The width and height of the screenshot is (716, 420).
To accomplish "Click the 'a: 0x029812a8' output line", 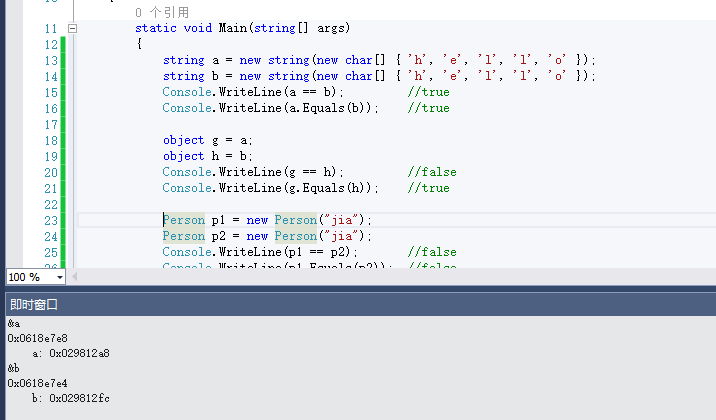I will pyautogui.click(x=70, y=354).
